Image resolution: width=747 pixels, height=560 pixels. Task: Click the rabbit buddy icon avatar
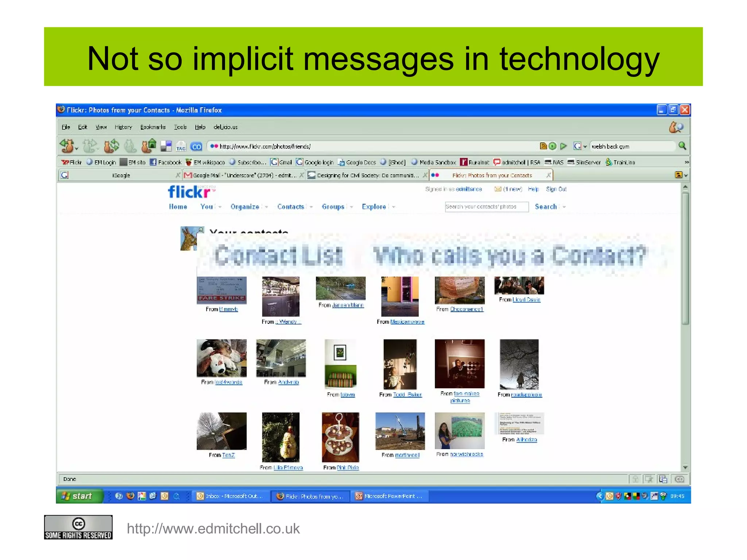(x=192, y=238)
